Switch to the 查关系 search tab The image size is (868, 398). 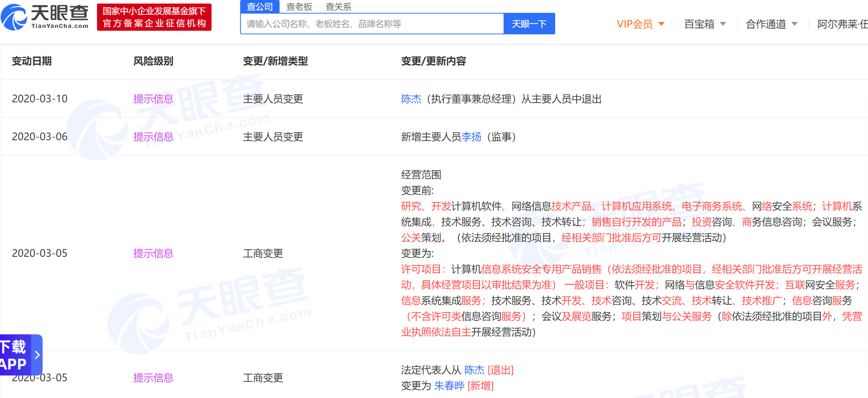click(339, 6)
